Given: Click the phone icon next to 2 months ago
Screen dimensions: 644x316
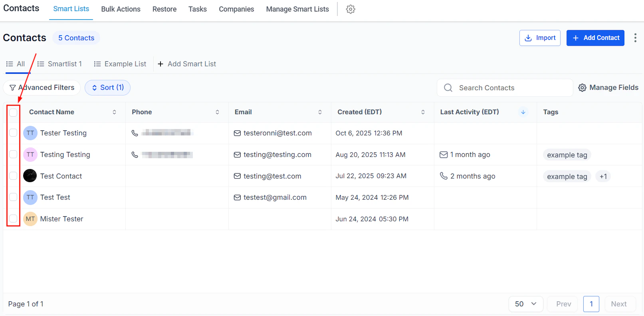Looking at the screenshot, I should (x=444, y=176).
